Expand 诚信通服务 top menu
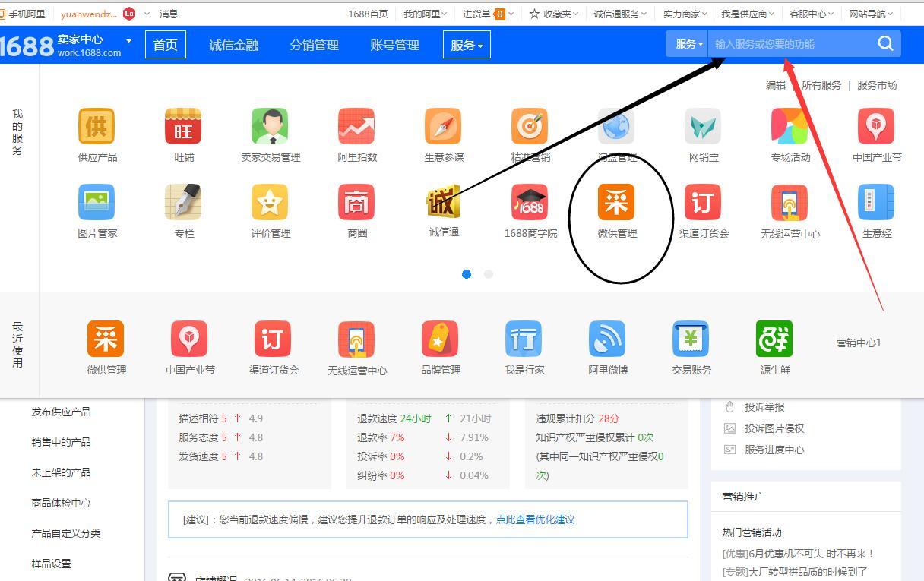Screen dimensions: 924x581 [620, 14]
